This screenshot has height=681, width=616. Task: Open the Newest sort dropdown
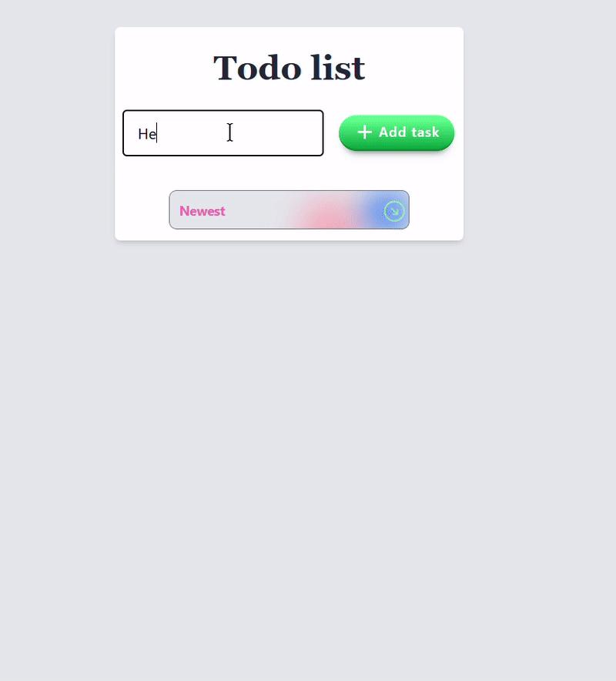[x=289, y=210]
